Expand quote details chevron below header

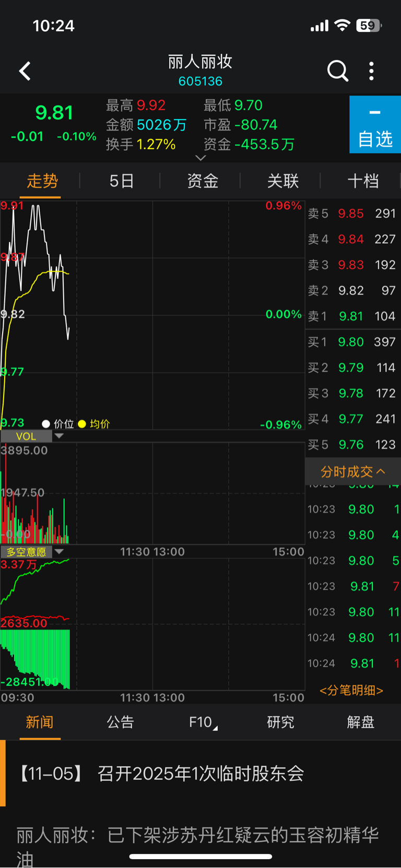pos(200,158)
